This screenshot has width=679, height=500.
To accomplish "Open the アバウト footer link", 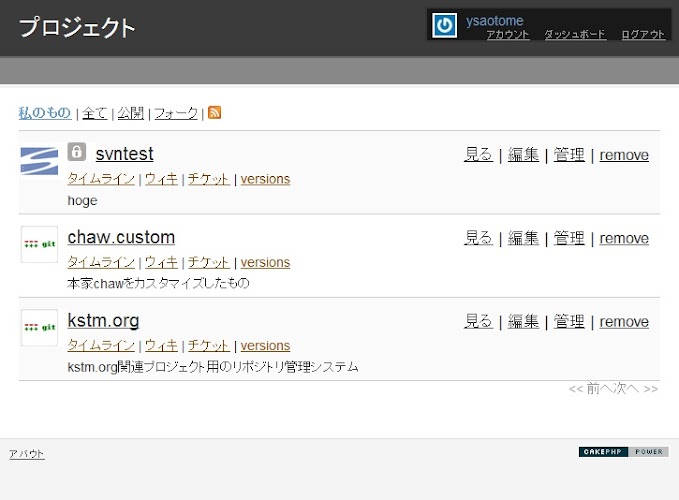I will 26,454.
